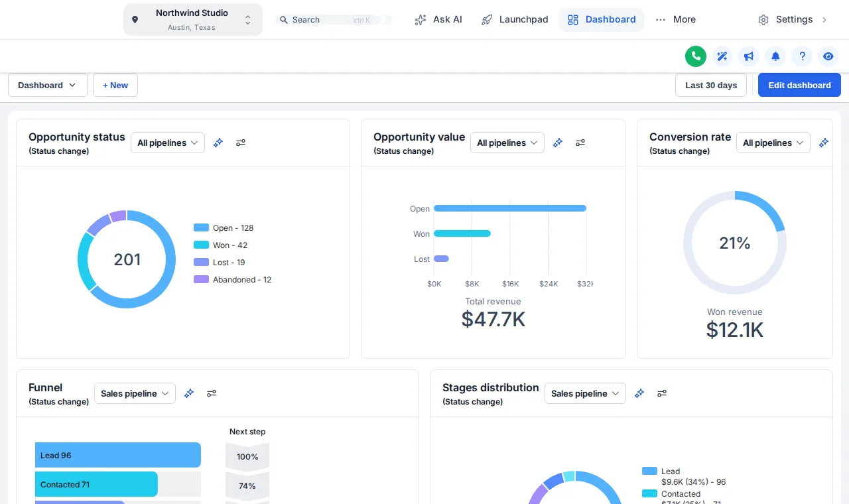Toggle the Lead legend entry in Stages distribution
The height and width of the screenshot is (504, 849).
click(x=684, y=477)
